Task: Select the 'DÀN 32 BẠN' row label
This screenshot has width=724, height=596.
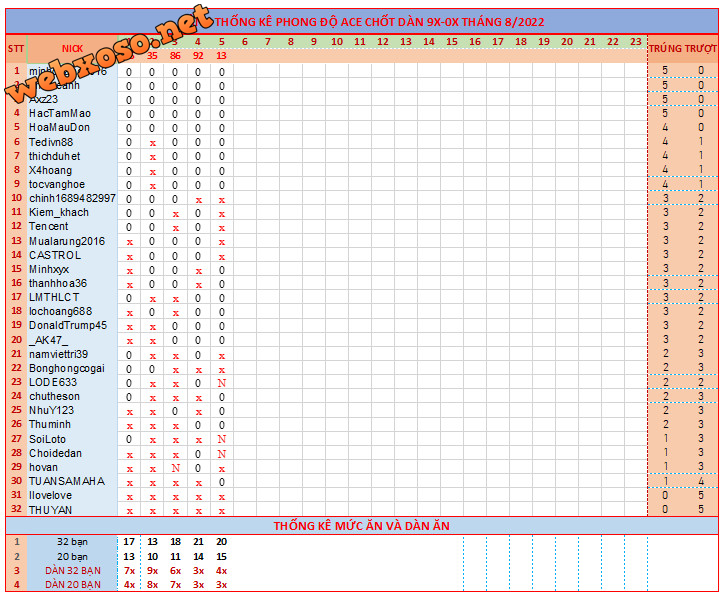Action: 73,571
